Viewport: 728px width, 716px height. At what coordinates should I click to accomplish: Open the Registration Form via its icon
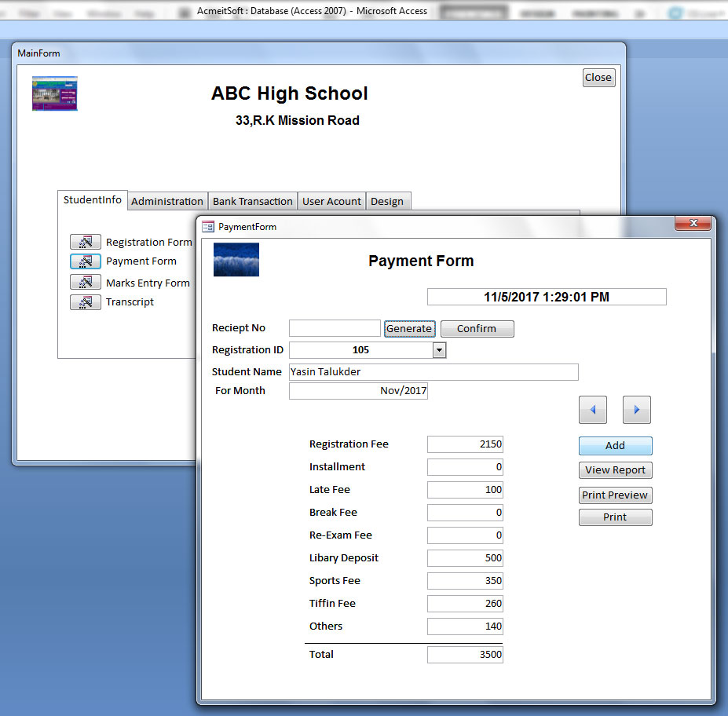[86, 242]
